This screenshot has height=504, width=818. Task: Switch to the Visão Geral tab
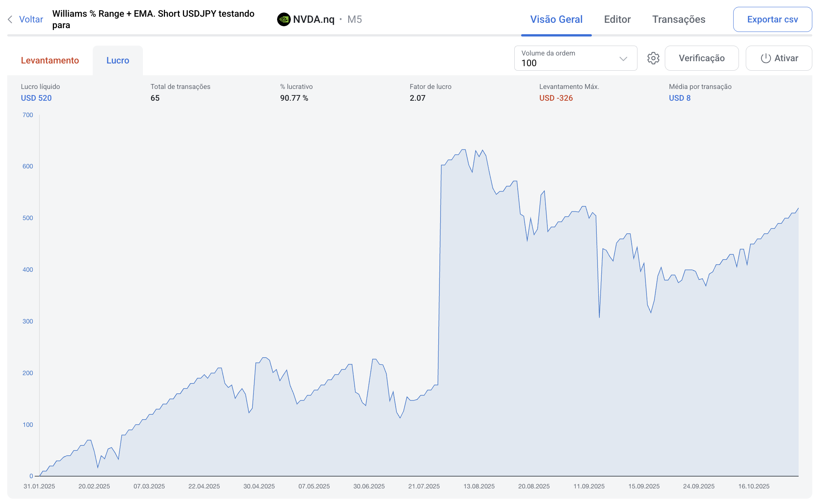pyautogui.click(x=556, y=19)
